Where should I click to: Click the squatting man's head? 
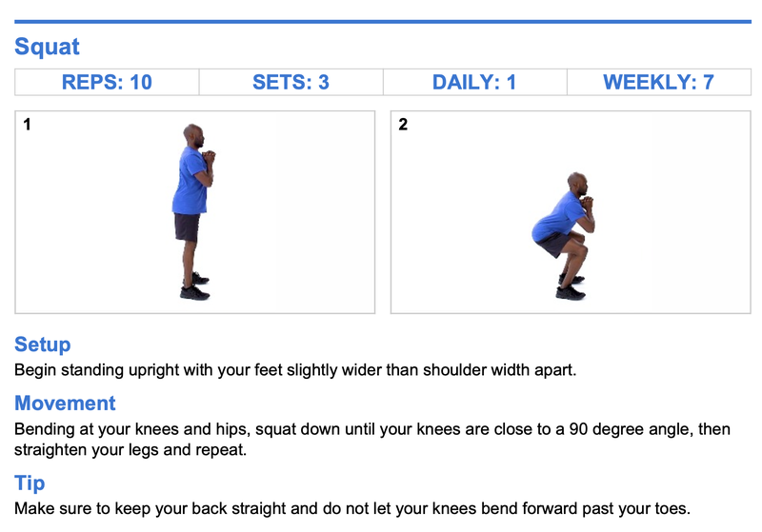(577, 183)
